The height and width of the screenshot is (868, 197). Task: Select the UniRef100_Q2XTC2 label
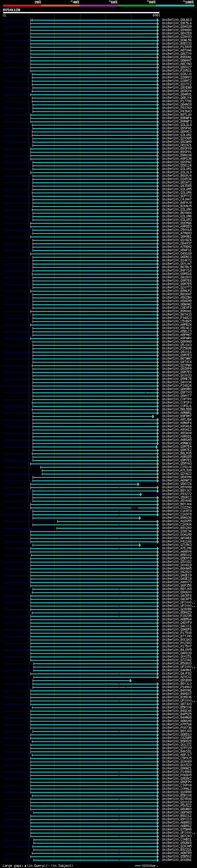[177, 84]
